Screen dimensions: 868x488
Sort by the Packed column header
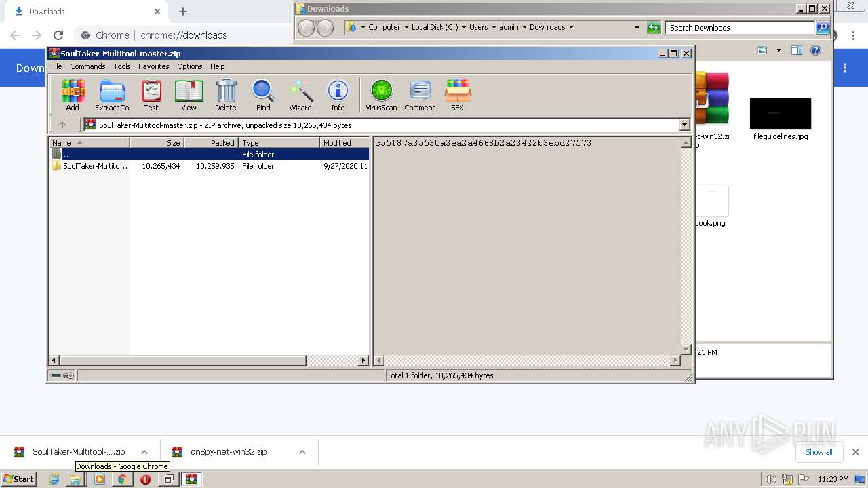coord(211,142)
